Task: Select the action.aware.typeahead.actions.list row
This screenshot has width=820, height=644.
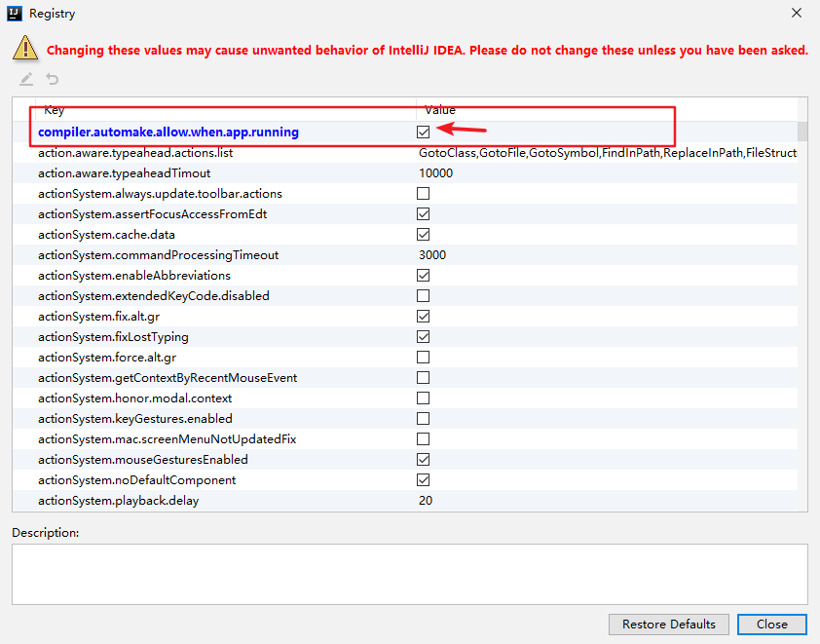Action: 405,153
